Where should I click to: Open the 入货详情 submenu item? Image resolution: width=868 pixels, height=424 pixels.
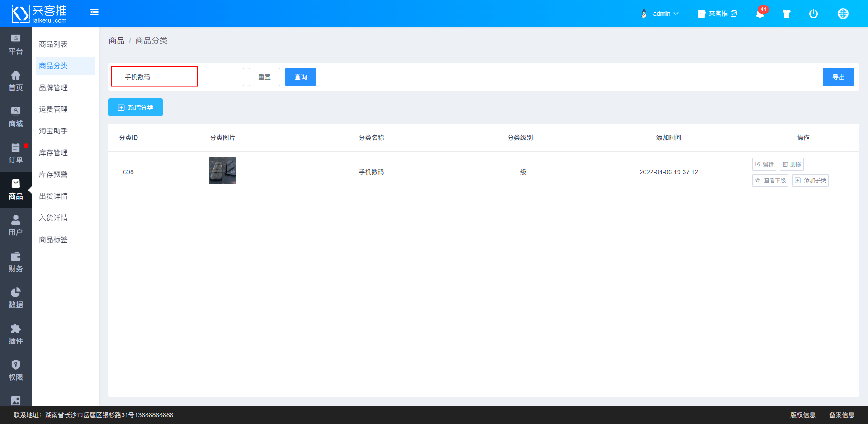(x=66, y=218)
